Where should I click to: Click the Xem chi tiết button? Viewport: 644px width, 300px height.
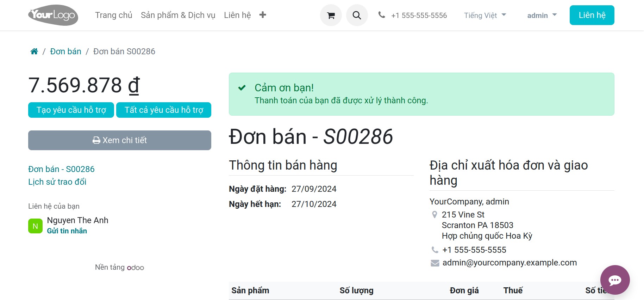pyautogui.click(x=120, y=140)
